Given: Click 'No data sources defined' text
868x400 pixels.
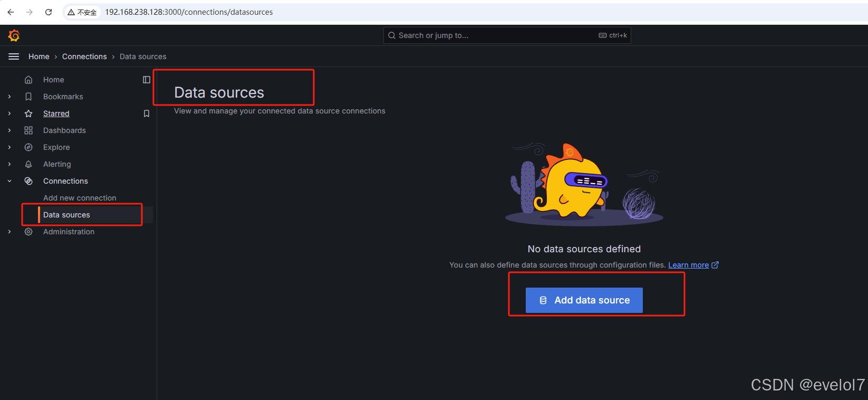Looking at the screenshot, I should point(584,249).
